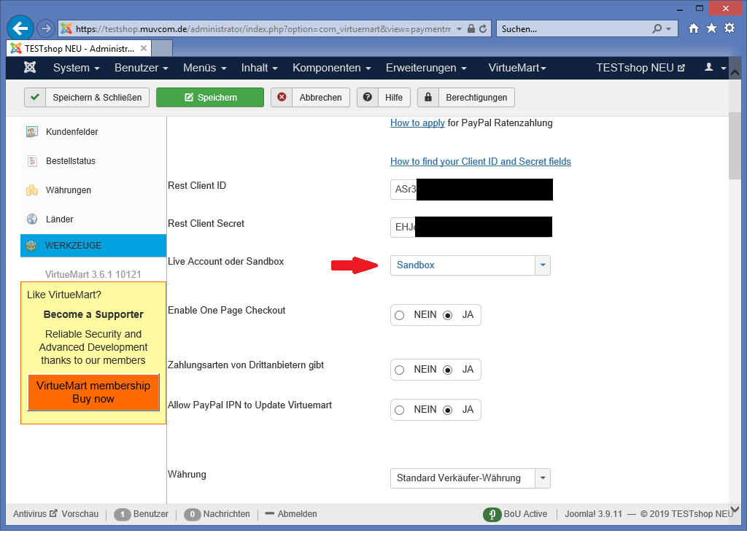
Task: Click the browser home icon
Action: click(694, 28)
